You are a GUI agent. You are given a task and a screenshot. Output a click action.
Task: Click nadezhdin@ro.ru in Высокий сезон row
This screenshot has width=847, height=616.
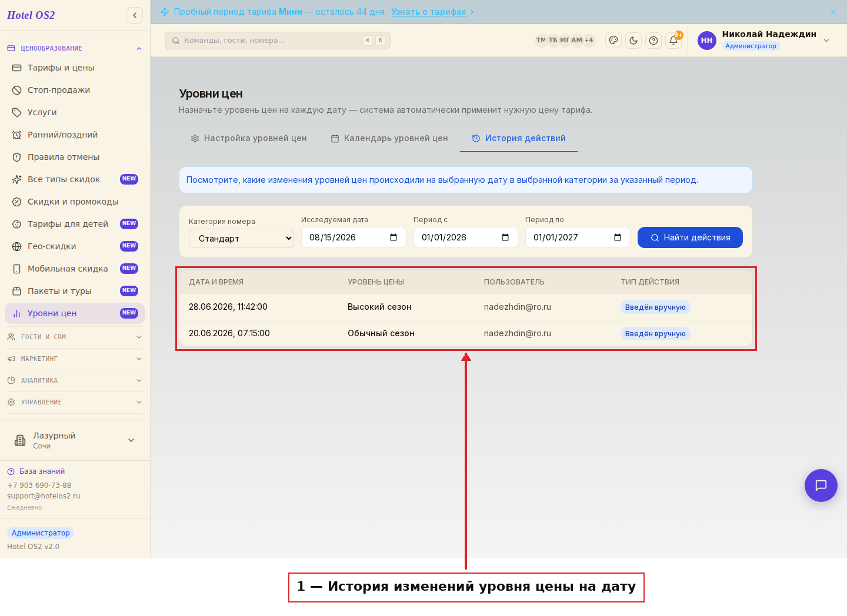click(518, 307)
